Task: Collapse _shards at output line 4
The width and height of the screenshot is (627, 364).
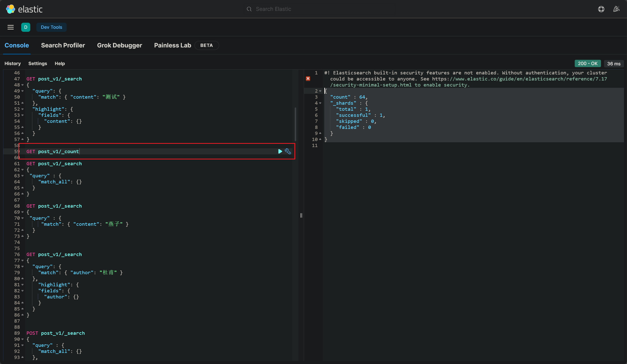Action: [320, 103]
